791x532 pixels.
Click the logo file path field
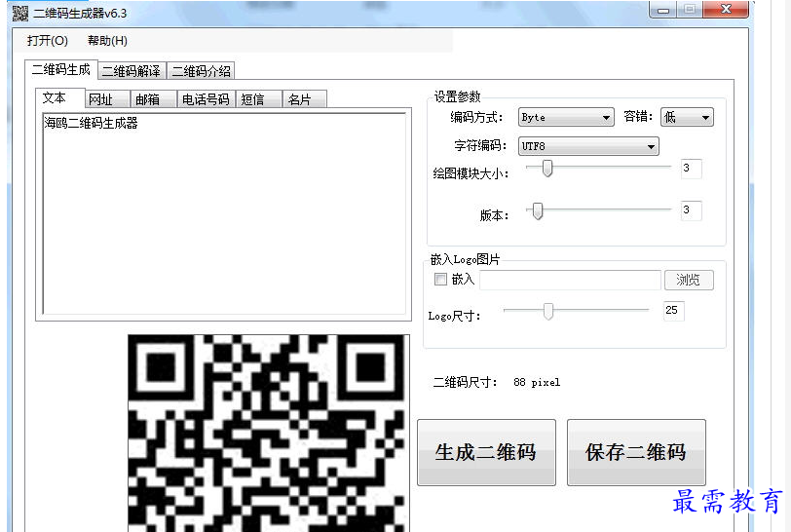[570, 281]
